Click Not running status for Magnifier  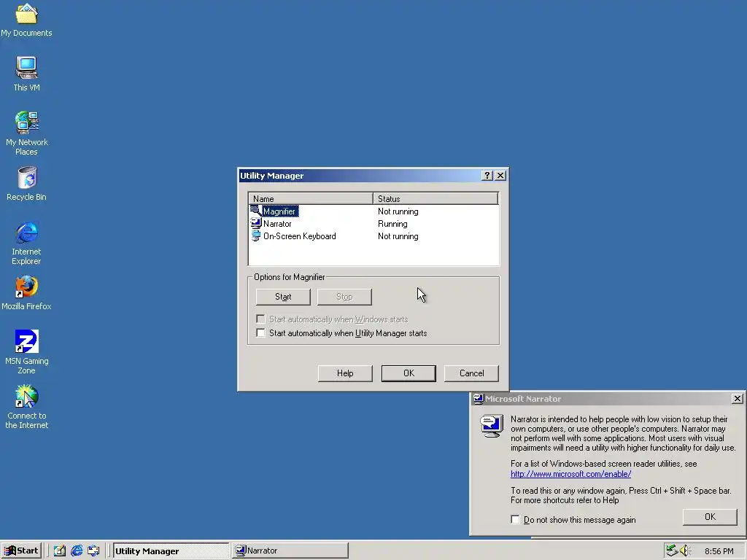(x=398, y=211)
